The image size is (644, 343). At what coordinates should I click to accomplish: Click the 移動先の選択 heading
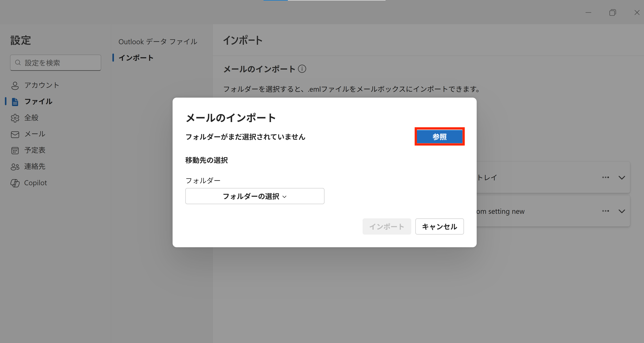207,160
